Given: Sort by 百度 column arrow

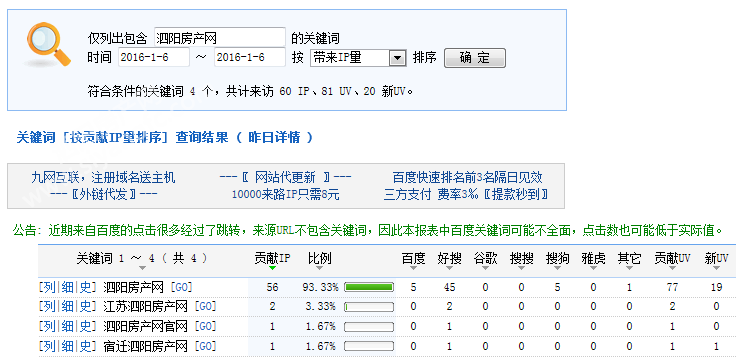Looking at the screenshot, I should click(x=413, y=268).
